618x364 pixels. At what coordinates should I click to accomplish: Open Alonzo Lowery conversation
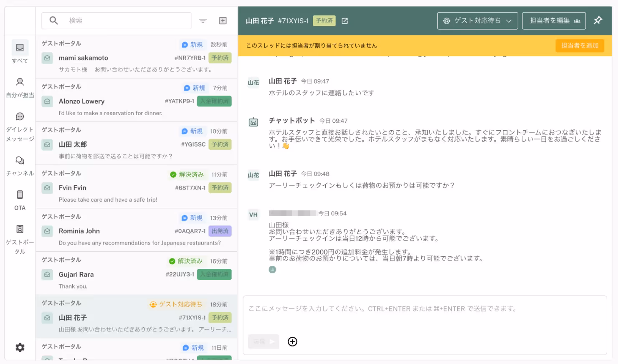(137, 101)
